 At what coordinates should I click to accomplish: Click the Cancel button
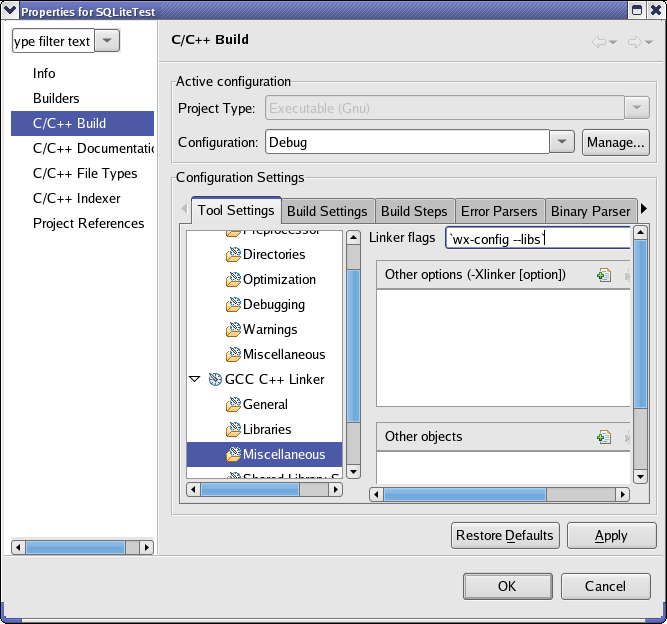pos(605,586)
